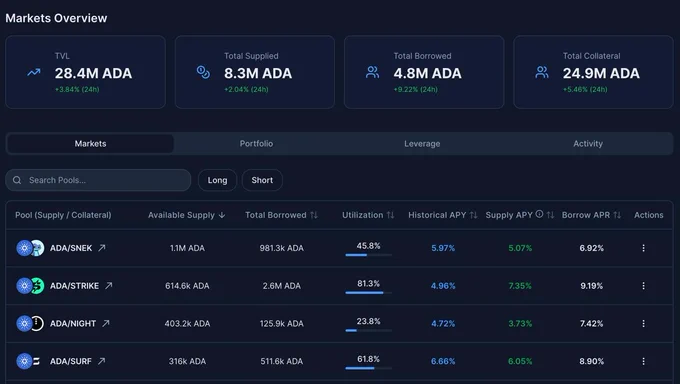Viewport: 680px width, 384px height.
Task: Open the ADA/STRIKE pool name
Action: tap(74, 286)
